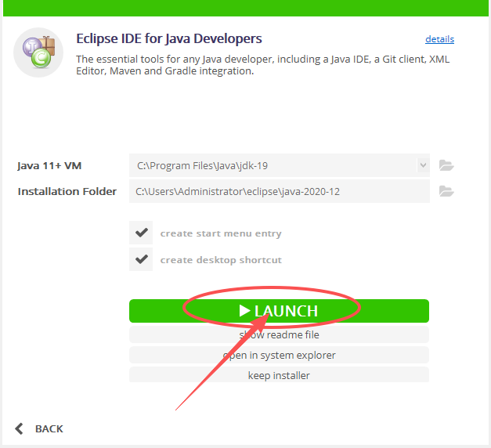The height and width of the screenshot is (448, 491).
Task: Click open in system explorer button
Action: 279,355
